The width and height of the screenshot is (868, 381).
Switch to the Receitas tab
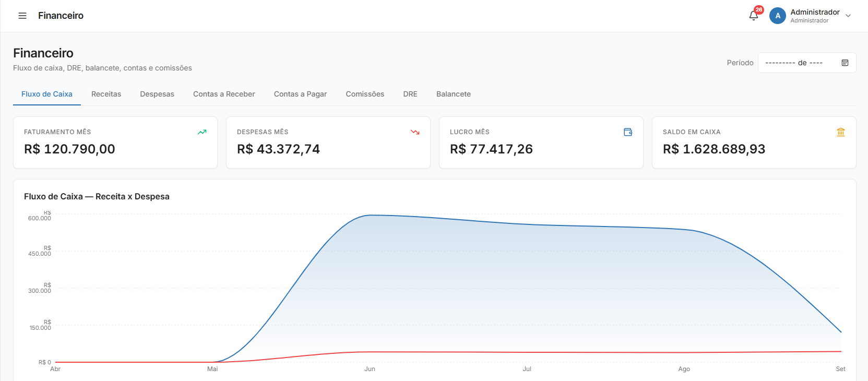click(106, 94)
